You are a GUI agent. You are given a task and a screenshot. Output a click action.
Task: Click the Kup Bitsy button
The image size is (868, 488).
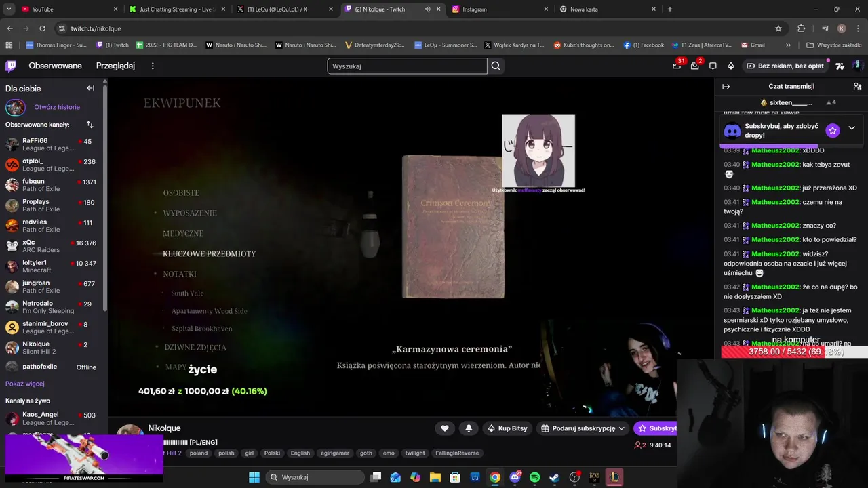point(507,428)
